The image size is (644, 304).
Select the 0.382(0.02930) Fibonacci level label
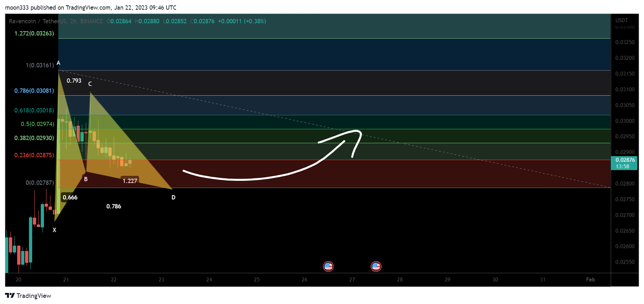[34, 138]
